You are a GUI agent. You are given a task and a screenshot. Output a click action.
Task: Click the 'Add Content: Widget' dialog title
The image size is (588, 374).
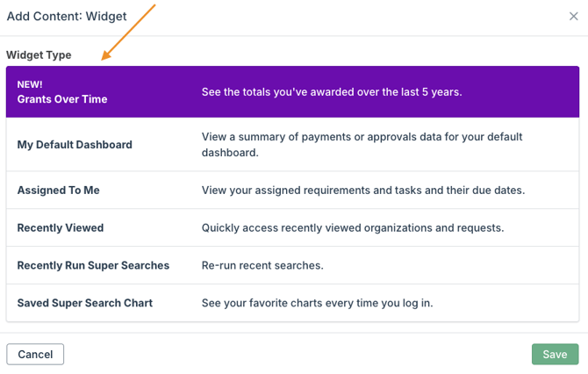point(67,16)
